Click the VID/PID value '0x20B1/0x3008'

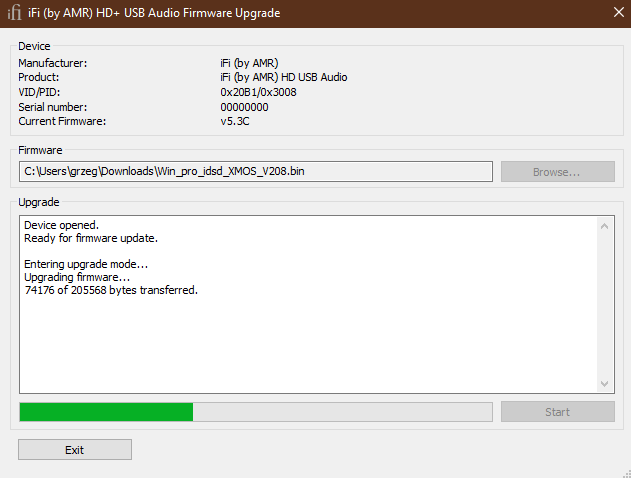258,92
